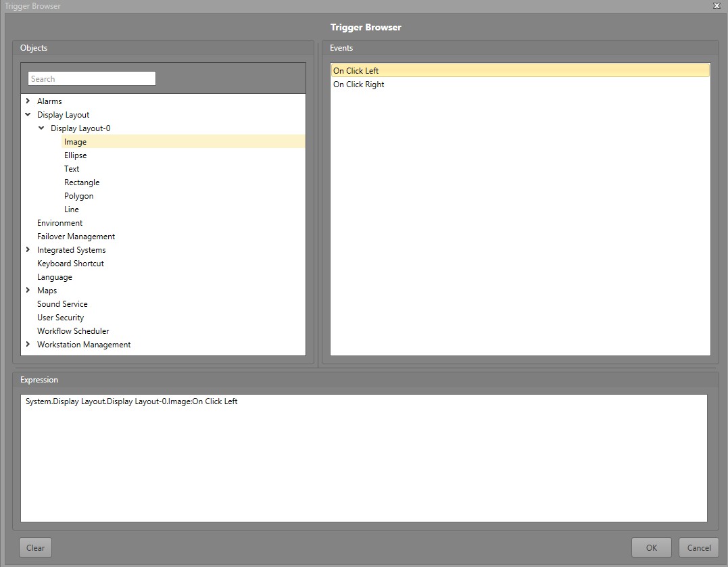Expand the Alarms tree node
The image size is (728, 567).
pos(28,101)
